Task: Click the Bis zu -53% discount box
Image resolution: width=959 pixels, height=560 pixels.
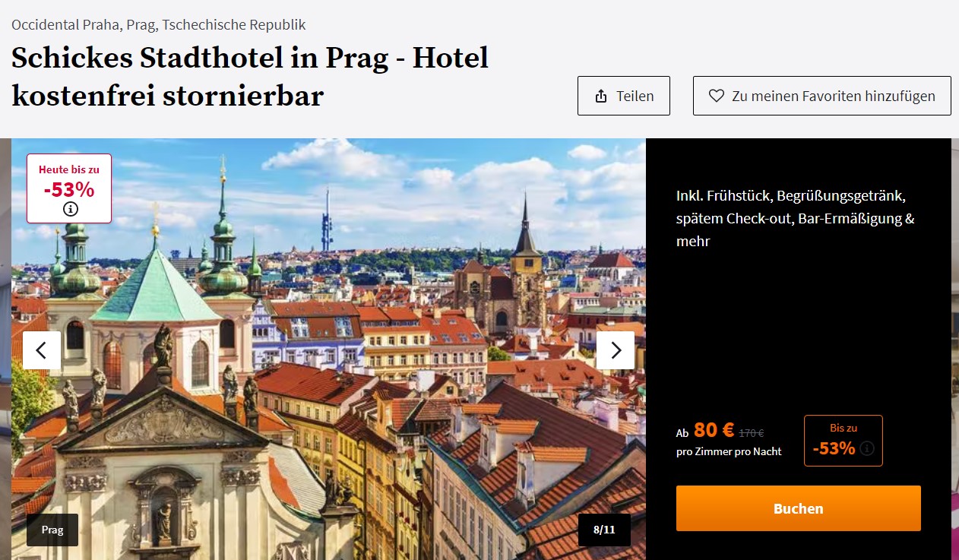Action: pos(843,440)
